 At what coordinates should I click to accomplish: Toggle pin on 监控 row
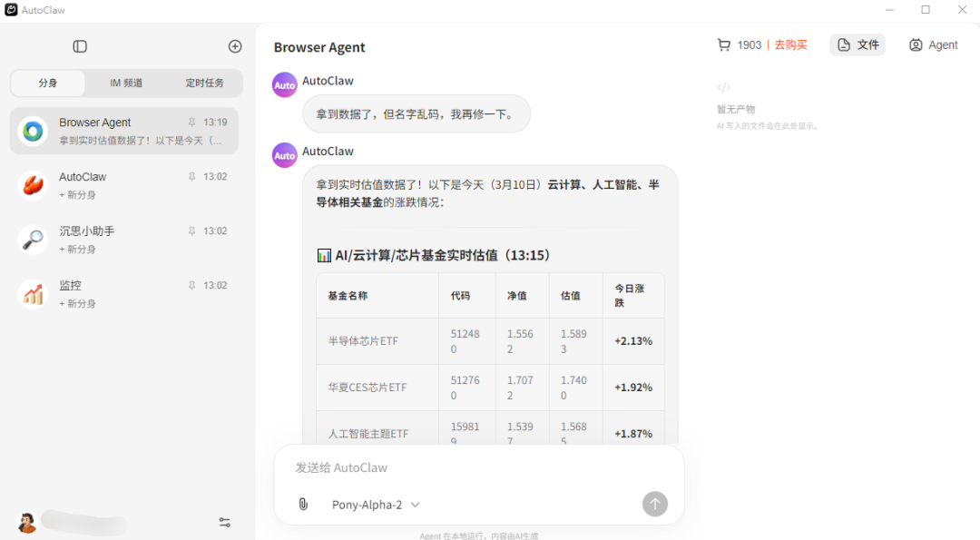coord(191,286)
